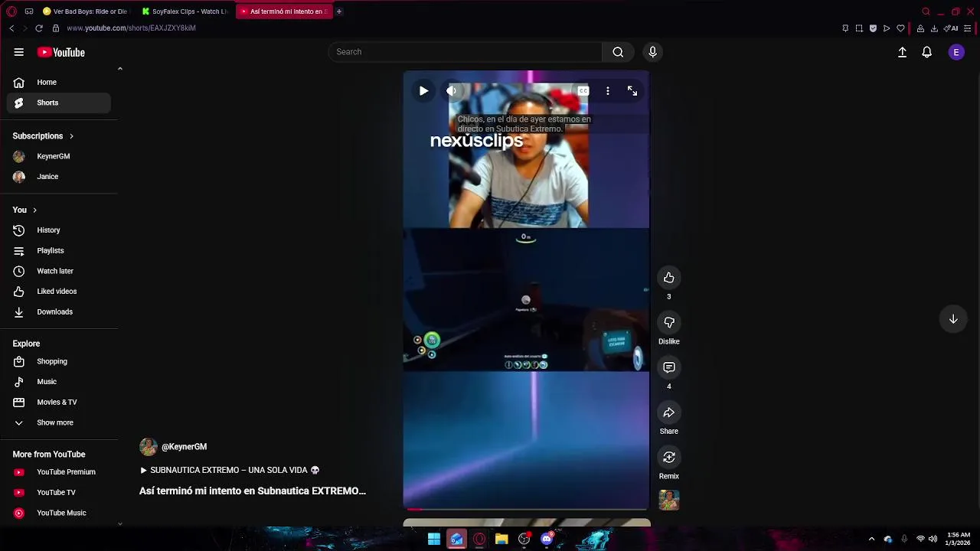Remix this Short

click(x=669, y=457)
